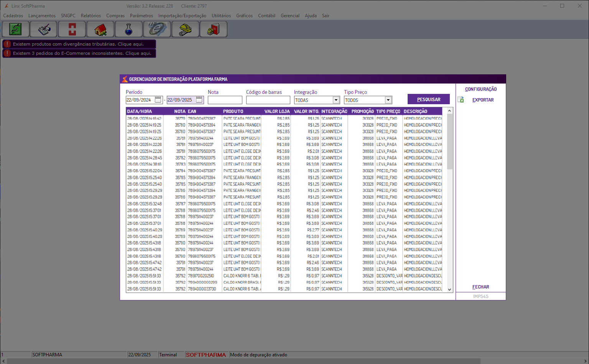Open calendar picker for end date 22/09/2025

pos(199,100)
